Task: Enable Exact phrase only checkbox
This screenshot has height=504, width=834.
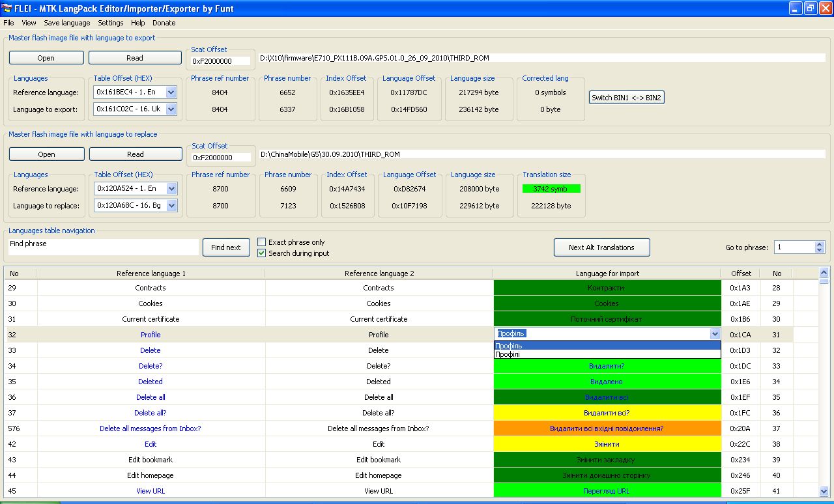Action: 262,242
